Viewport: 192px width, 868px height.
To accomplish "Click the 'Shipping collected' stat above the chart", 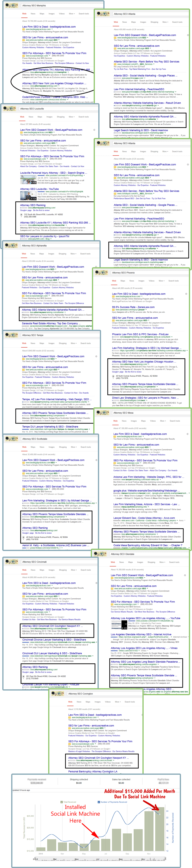I will click(79, 781).
